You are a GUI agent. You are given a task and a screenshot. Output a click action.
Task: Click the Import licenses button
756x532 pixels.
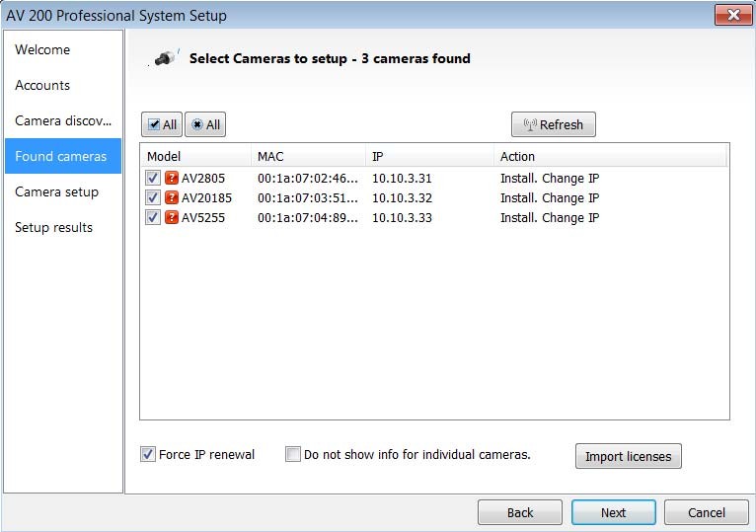coord(628,456)
